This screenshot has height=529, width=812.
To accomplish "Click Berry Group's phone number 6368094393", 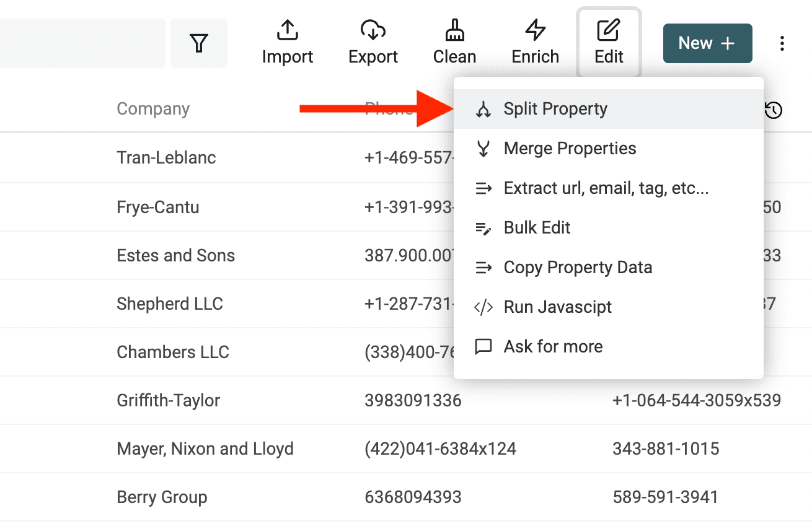I will click(413, 497).
